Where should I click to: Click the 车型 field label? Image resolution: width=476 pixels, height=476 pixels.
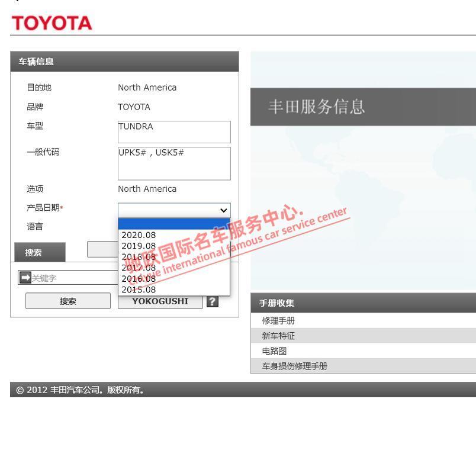[35, 126]
